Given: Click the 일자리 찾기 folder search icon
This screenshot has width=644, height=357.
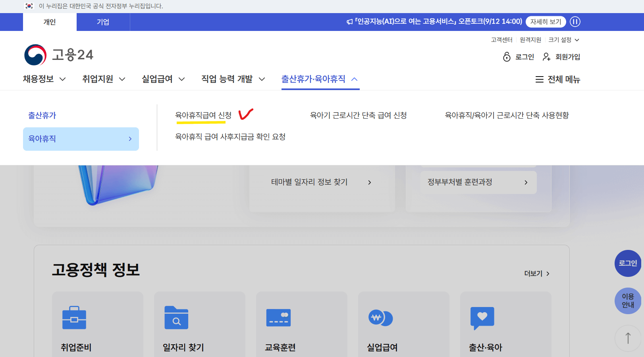Looking at the screenshot, I should [177, 317].
